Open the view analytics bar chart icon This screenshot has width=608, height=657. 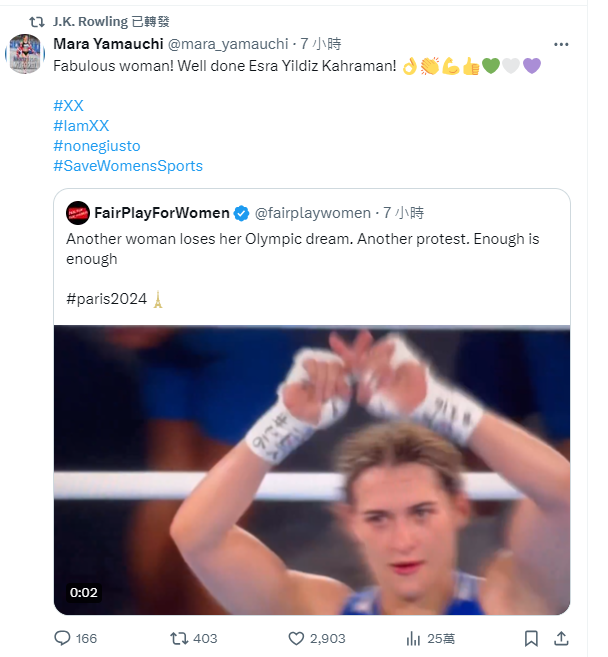click(413, 638)
